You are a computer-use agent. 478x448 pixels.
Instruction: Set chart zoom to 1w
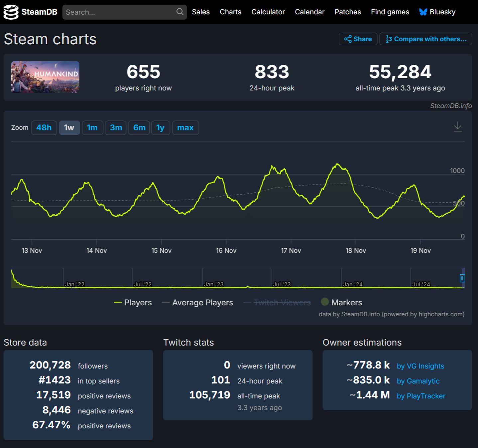(x=69, y=128)
